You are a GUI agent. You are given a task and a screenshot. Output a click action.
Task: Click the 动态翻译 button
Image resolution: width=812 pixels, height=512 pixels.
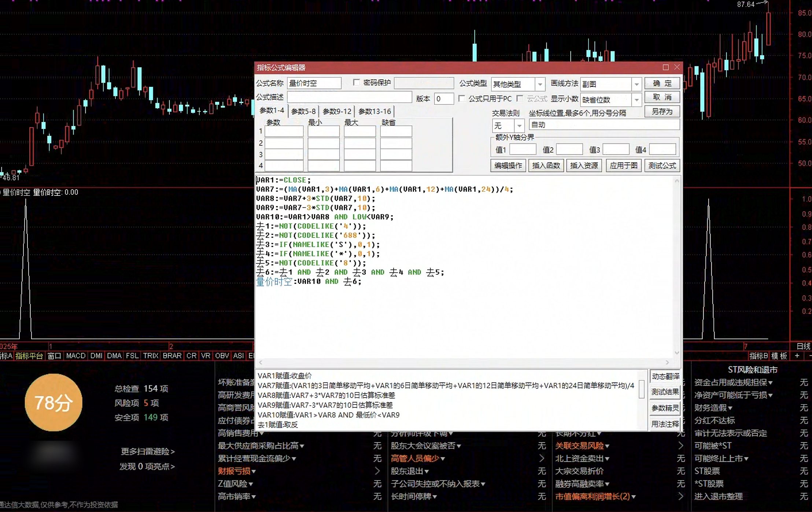(x=665, y=376)
